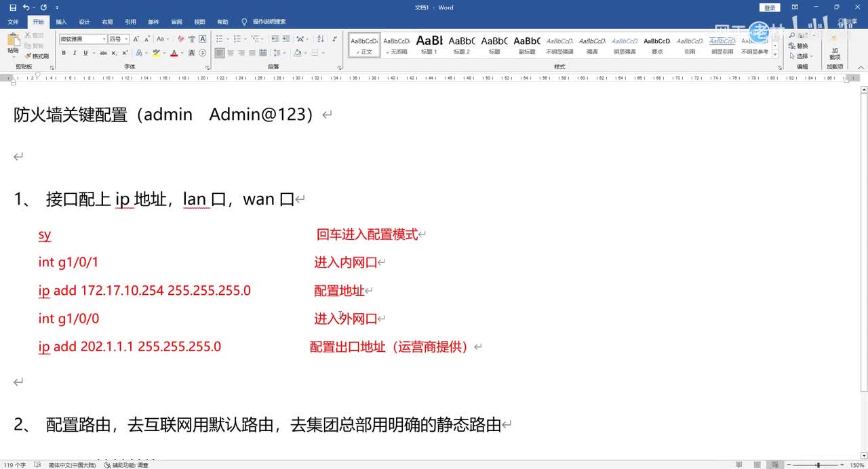Click the 登录 sign-in button
The image size is (868, 469).
coord(770,7)
